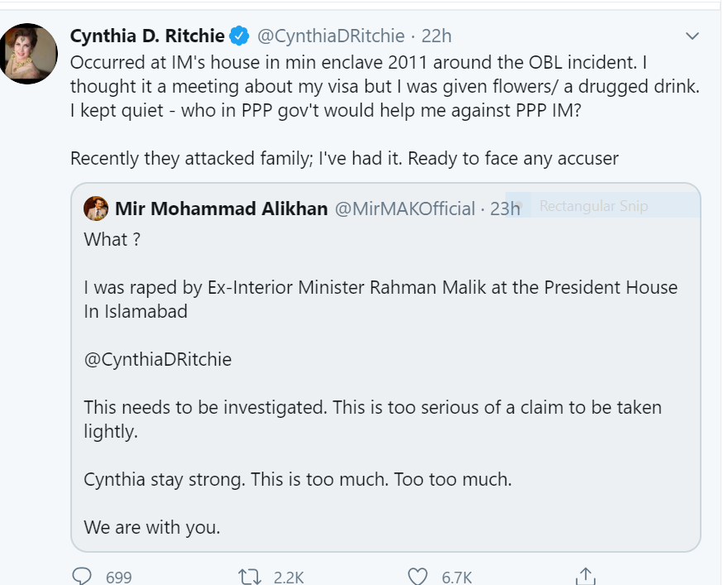
Task: Expand the tweet options chevron
Action: 692,36
